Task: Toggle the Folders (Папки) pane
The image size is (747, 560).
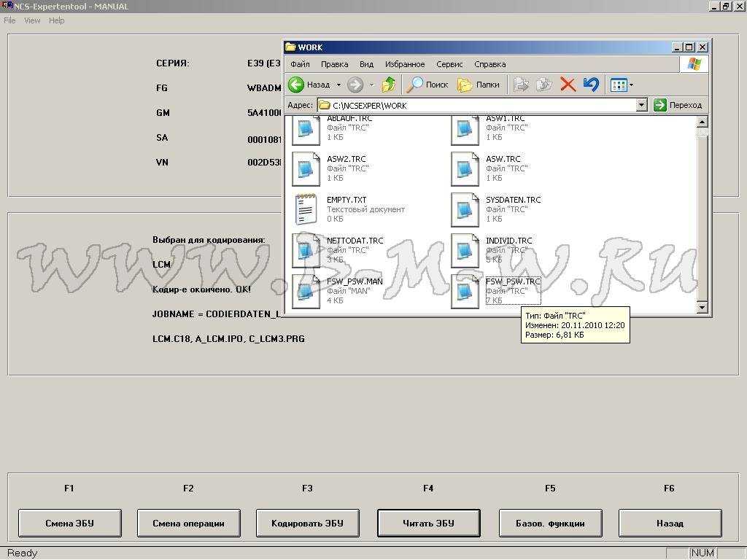Action: tap(465, 85)
